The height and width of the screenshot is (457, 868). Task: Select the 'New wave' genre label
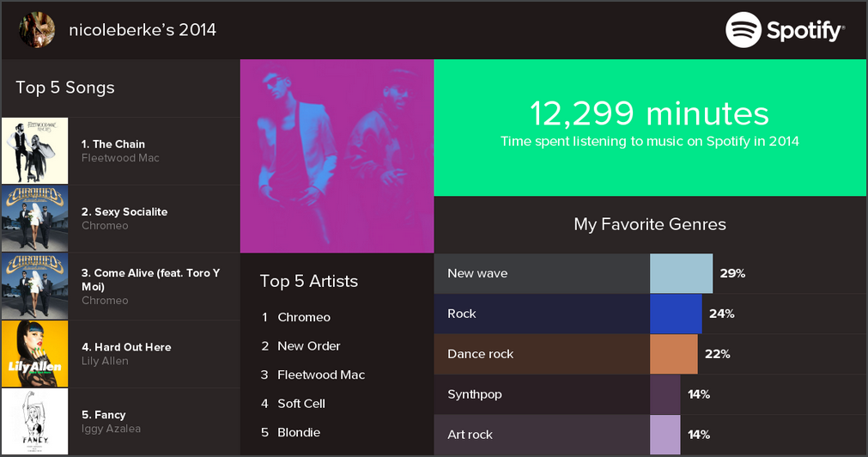coord(477,274)
